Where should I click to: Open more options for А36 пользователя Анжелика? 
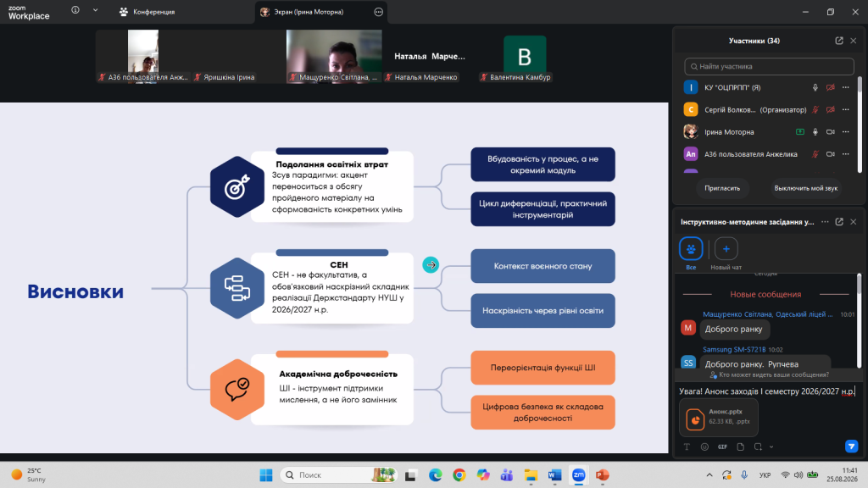pos(846,154)
